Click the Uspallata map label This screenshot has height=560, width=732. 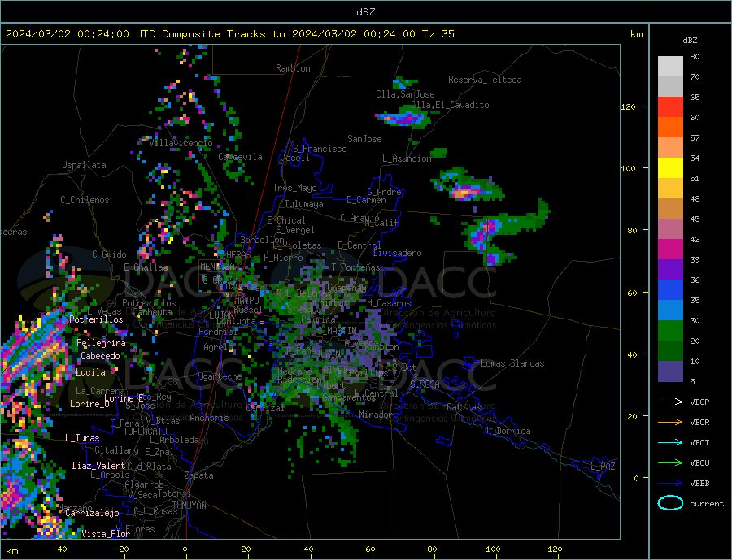pos(84,165)
